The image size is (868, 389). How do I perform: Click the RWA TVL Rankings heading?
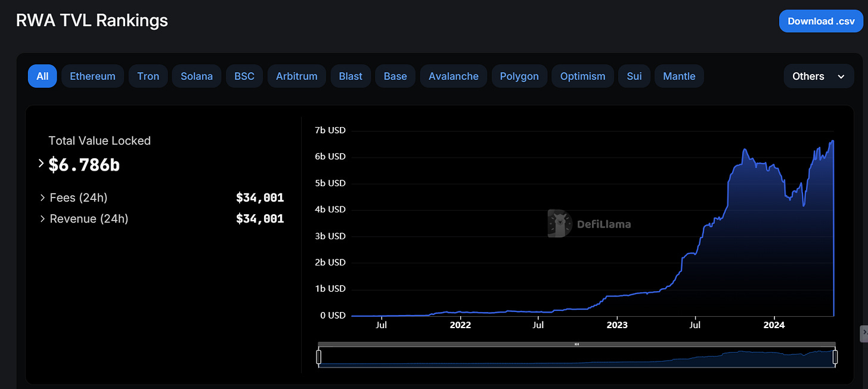click(x=92, y=21)
